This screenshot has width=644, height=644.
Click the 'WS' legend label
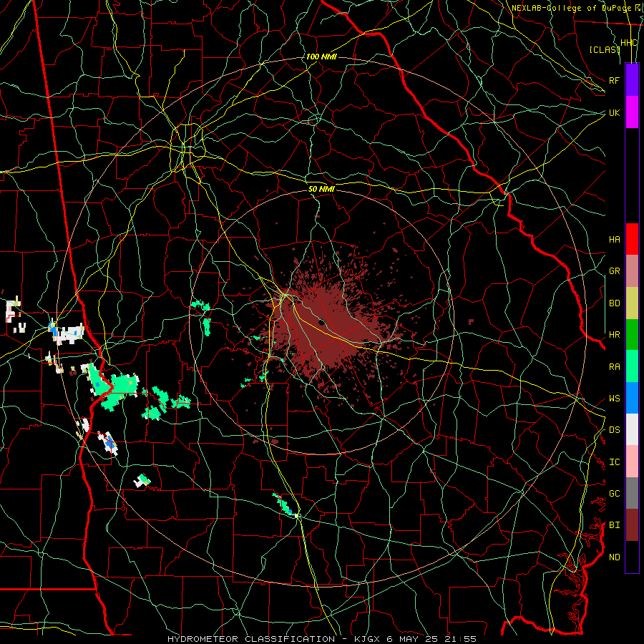[614, 399]
